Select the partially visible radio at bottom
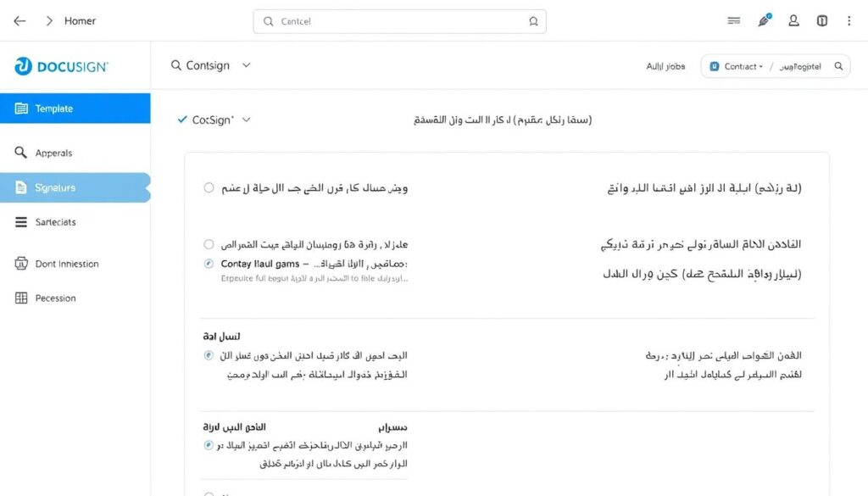This screenshot has height=496, width=868. [209, 493]
